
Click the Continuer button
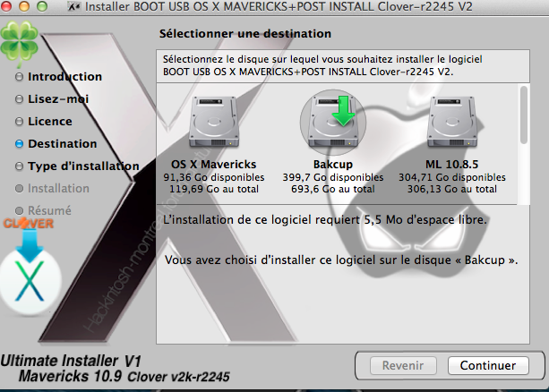click(x=488, y=365)
